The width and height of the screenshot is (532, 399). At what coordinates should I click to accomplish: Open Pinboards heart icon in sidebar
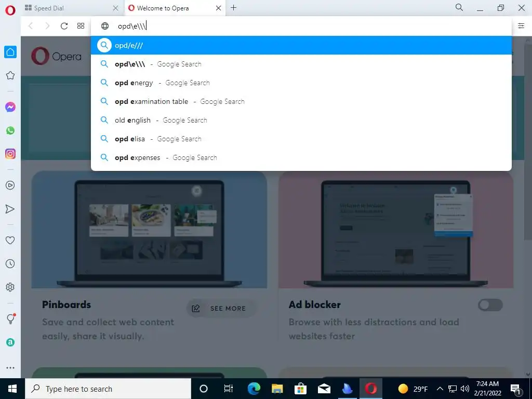10,240
